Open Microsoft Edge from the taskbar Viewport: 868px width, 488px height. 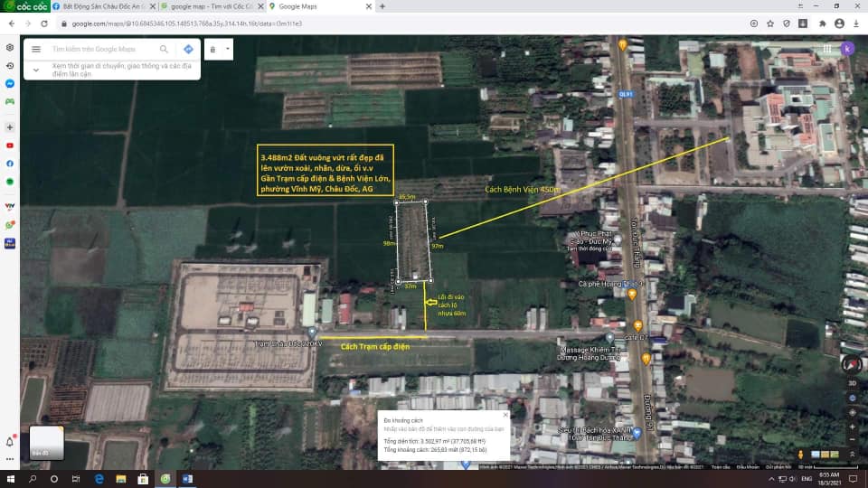[99, 479]
